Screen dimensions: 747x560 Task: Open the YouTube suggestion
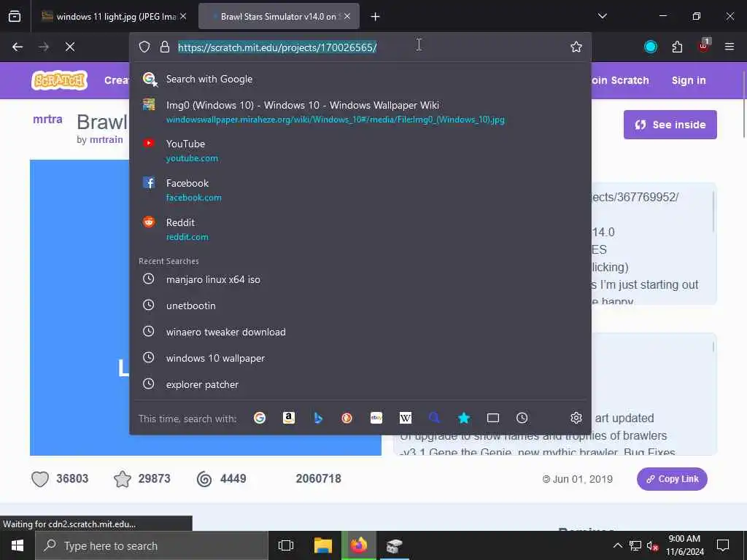360,150
